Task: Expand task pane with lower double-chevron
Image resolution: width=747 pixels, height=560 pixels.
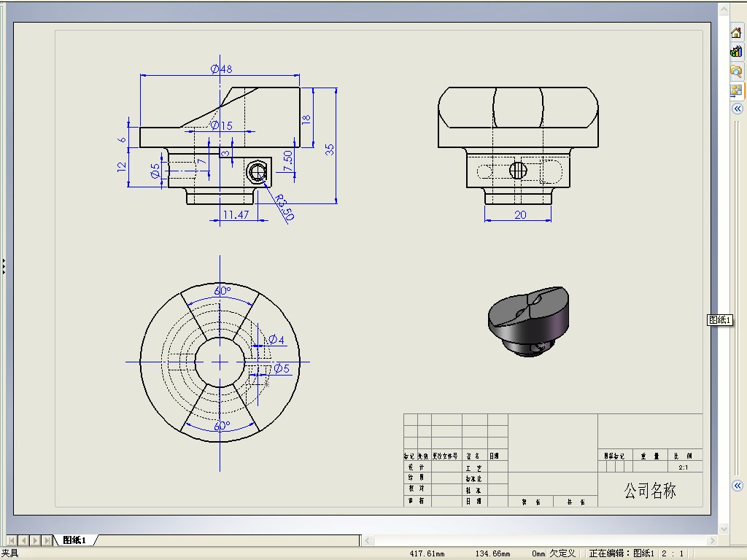Action: pos(737,486)
